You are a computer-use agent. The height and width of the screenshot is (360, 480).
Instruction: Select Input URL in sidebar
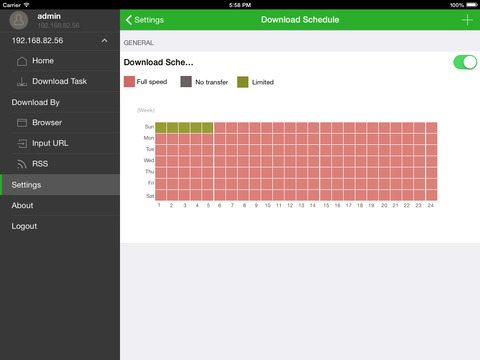(60, 143)
